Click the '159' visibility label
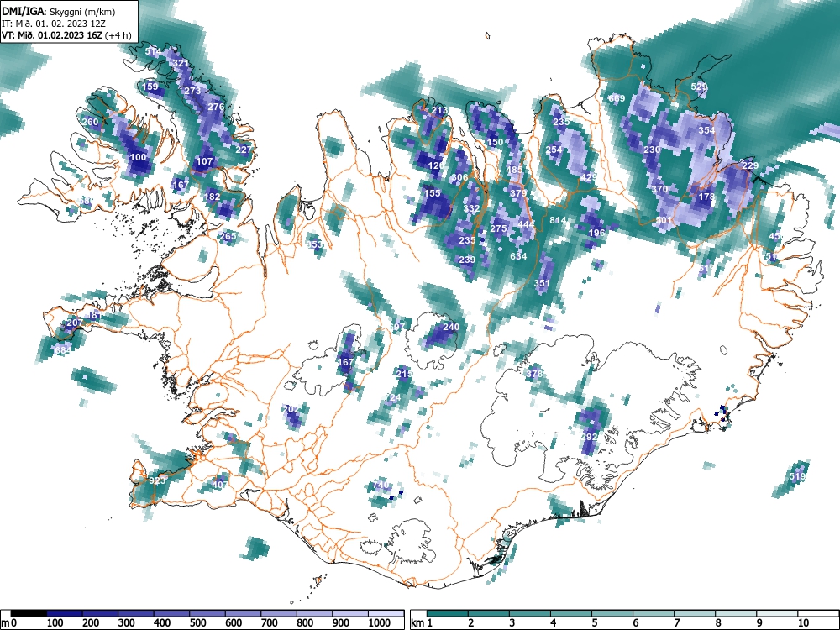Screen dimensions: 840x630 point(150,87)
